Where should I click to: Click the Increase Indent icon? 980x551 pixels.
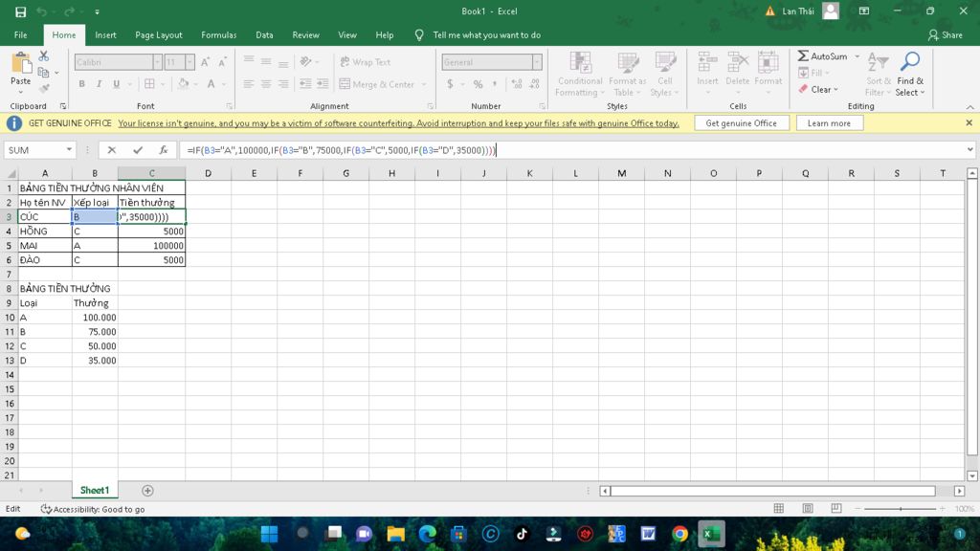[x=323, y=84]
